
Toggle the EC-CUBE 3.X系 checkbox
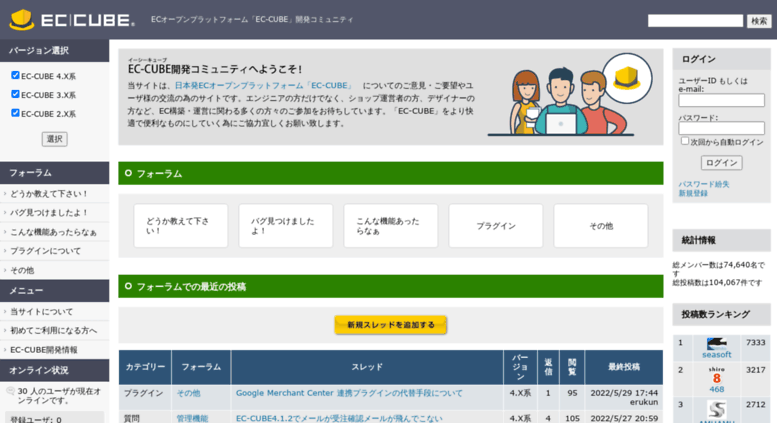[x=15, y=94]
